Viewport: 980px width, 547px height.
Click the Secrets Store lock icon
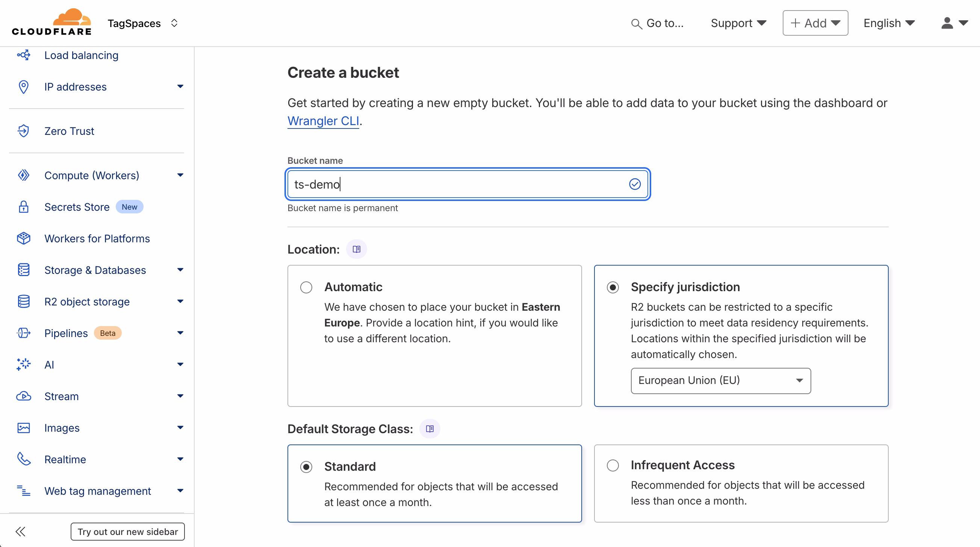pos(24,207)
